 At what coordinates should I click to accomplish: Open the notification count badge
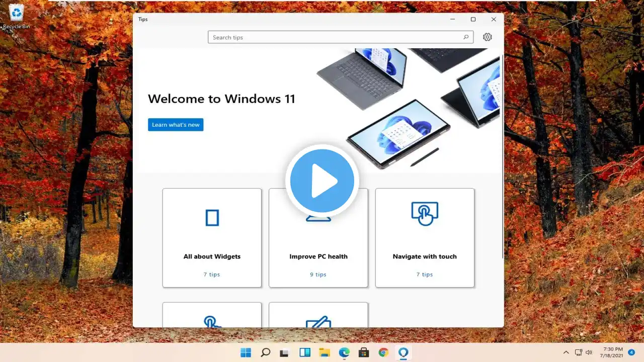[x=631, y=352]
